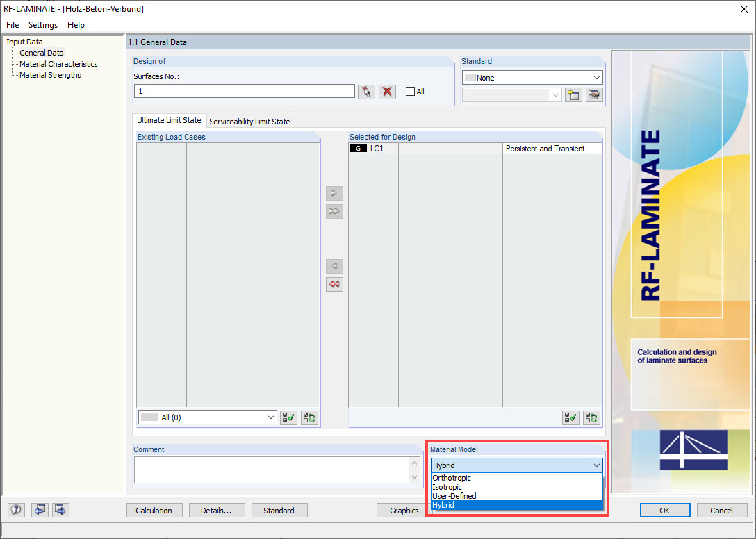
Task: Open the Help menu
Action: point(76,24)
